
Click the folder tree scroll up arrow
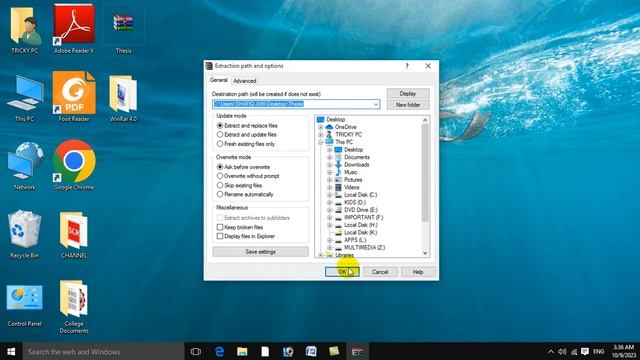point(425,120)
